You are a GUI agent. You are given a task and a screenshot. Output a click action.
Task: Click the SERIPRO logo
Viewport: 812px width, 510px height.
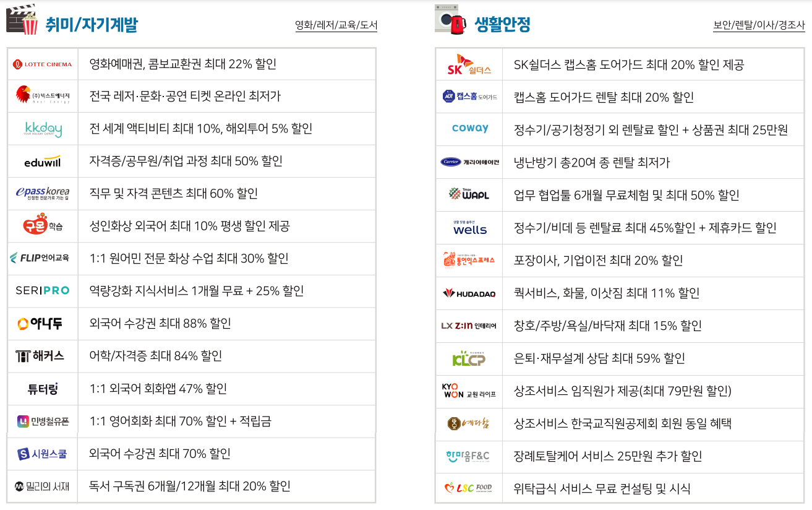point(43,291)
